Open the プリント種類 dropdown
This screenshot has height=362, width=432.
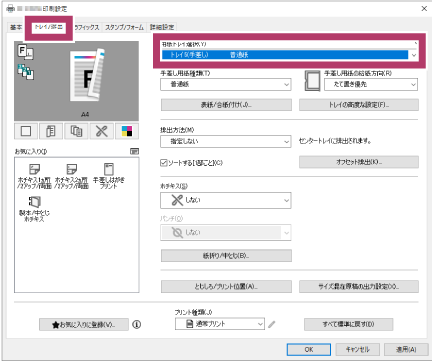220,324
